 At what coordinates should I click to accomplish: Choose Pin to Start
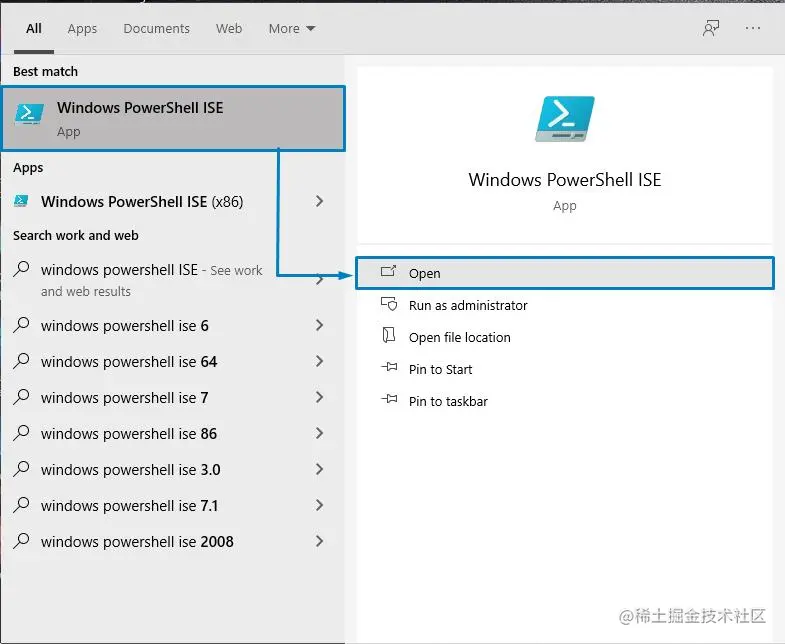coord(565,370)
